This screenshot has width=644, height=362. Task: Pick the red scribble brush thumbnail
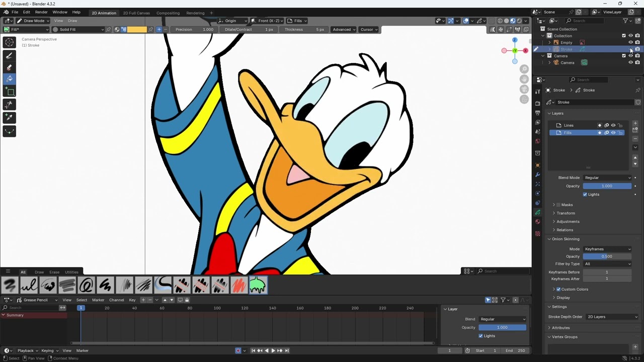point(238,285)
